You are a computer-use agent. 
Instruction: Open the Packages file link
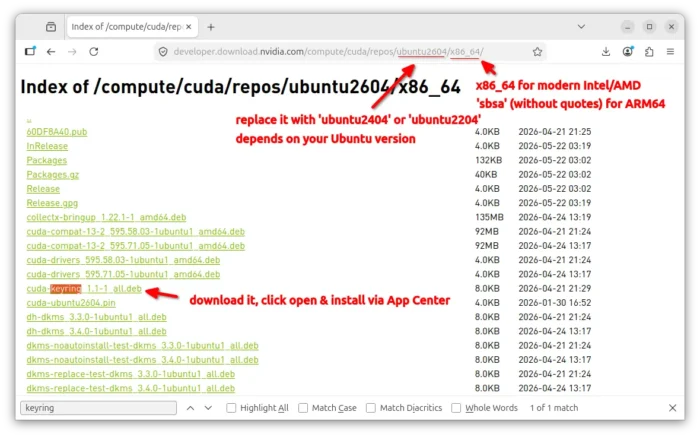click(x=46, y=160)
